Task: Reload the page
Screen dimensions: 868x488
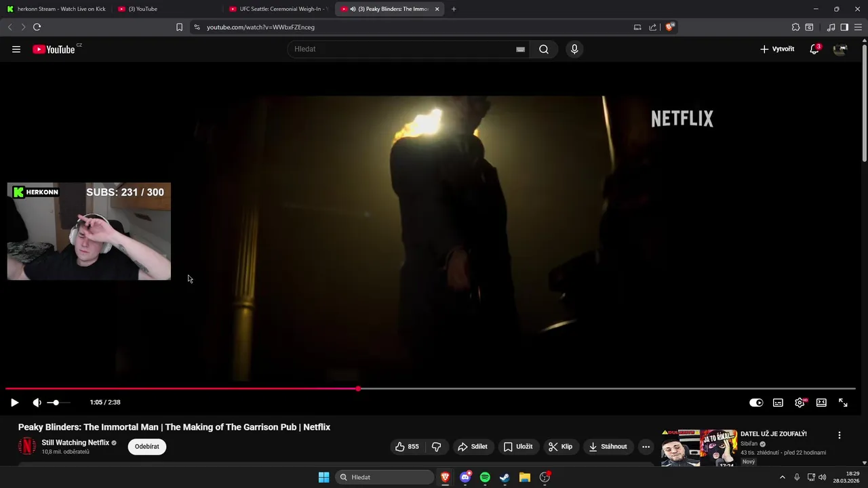Action: tap(37, 27)
